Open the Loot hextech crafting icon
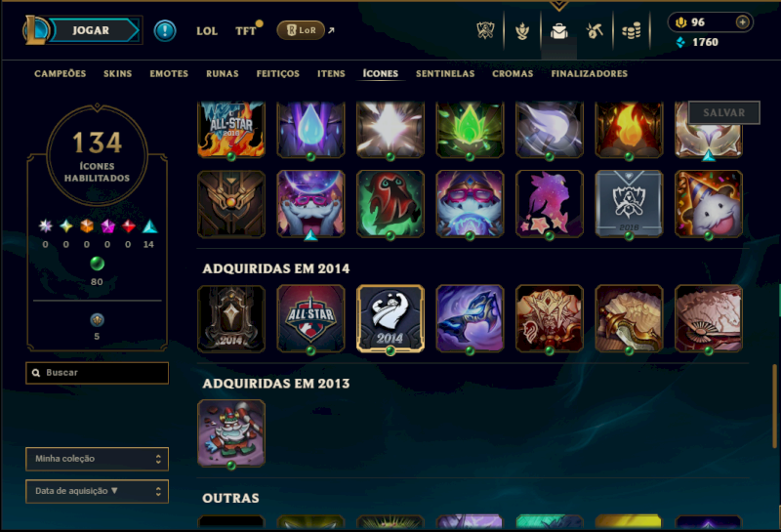The width and height of the screenshot is (781, 532). 595,31
